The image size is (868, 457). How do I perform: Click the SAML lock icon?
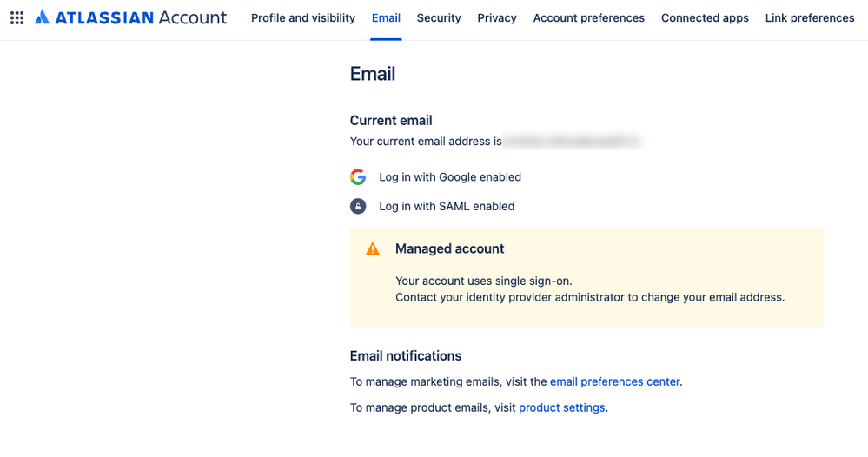coord(358,207)
